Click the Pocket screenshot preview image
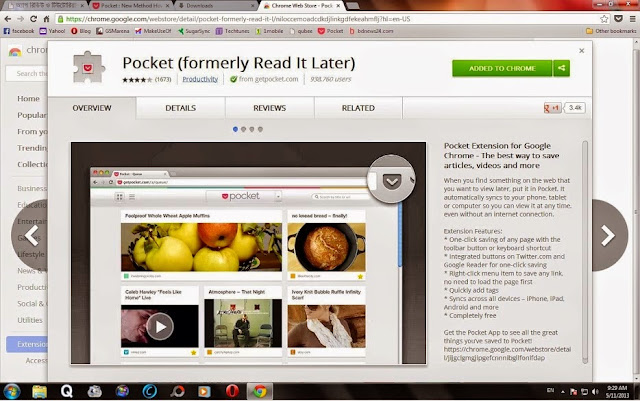Viewport: 640px width, 401px height. (x=249, y=253)
